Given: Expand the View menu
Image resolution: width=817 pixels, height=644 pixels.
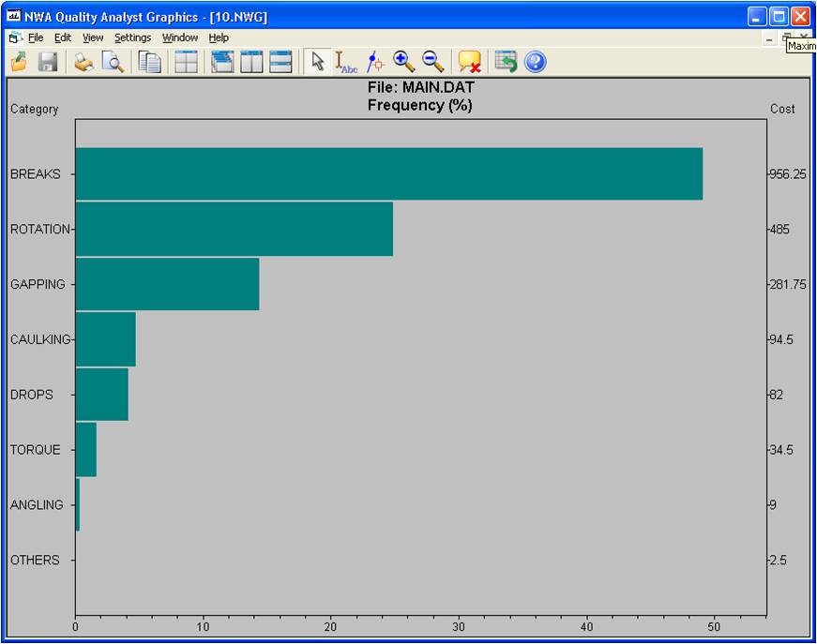Looking at the screenshot, I should coord(93,37).
